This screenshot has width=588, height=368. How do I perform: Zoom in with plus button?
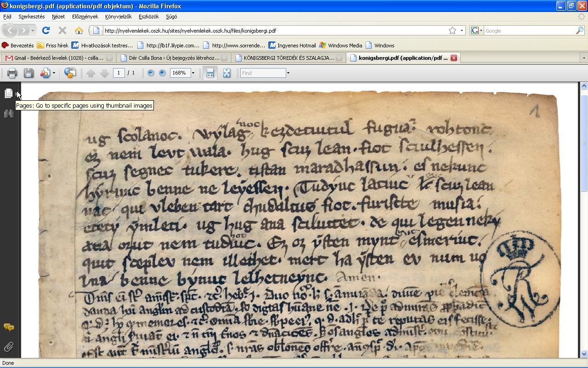click(x=162, y=73)
